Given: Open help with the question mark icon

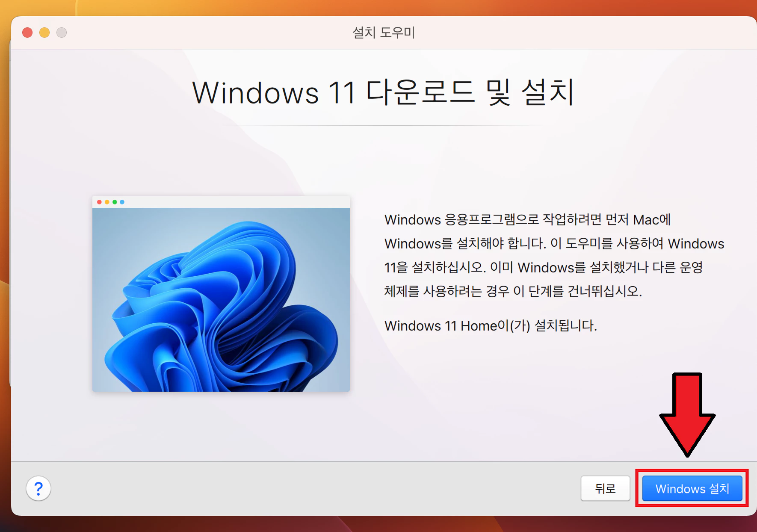Looking at the screenshot, I should pyautogui.click(x=38, y=488).
